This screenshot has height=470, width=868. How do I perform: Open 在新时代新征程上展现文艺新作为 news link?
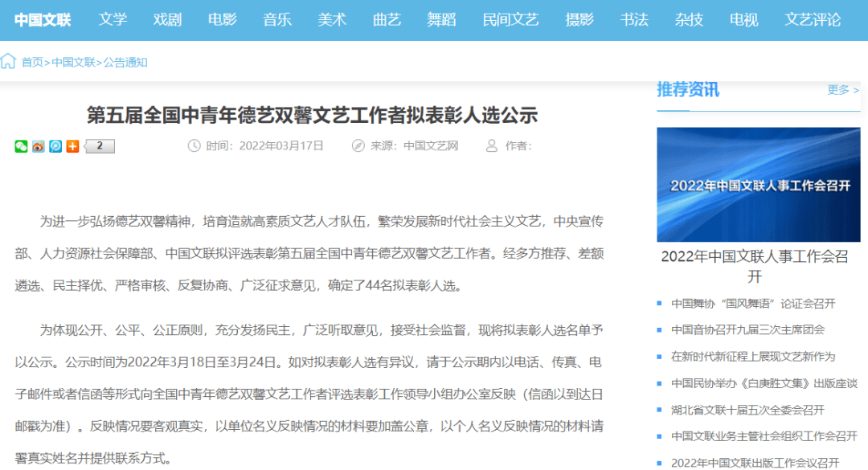click(753, 357)
